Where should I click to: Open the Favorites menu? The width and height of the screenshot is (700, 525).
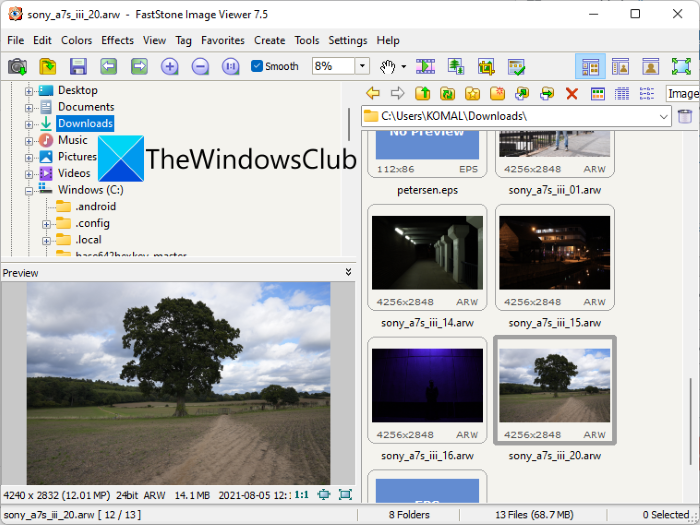[222, 40]
